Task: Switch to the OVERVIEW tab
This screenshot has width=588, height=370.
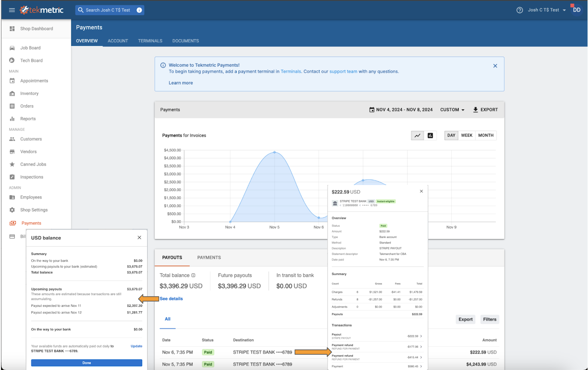Action: tap(87, 41)
